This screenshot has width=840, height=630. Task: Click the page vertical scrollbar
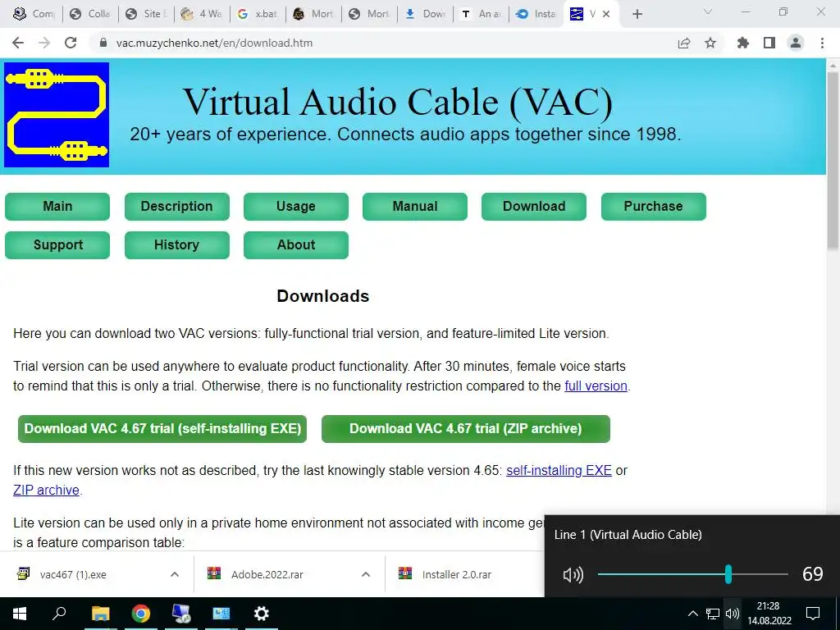(x=833, y=161)
